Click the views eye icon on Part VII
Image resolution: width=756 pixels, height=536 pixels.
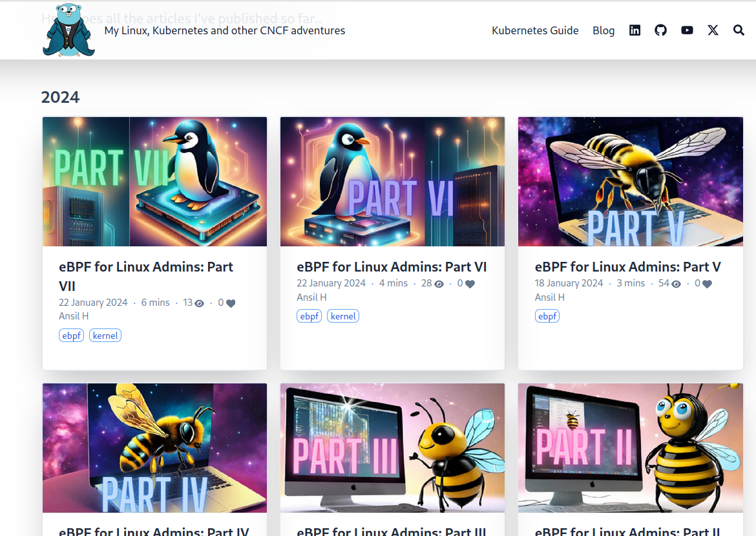[199, 303]
